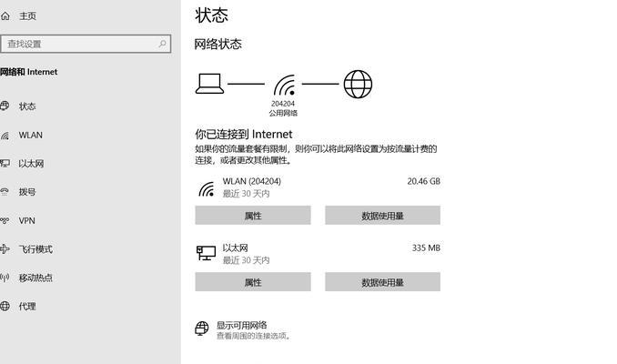Click the 属性 button under WLAN (204204)
Viewport: 617px width, 364px height.
click(253, 216)
